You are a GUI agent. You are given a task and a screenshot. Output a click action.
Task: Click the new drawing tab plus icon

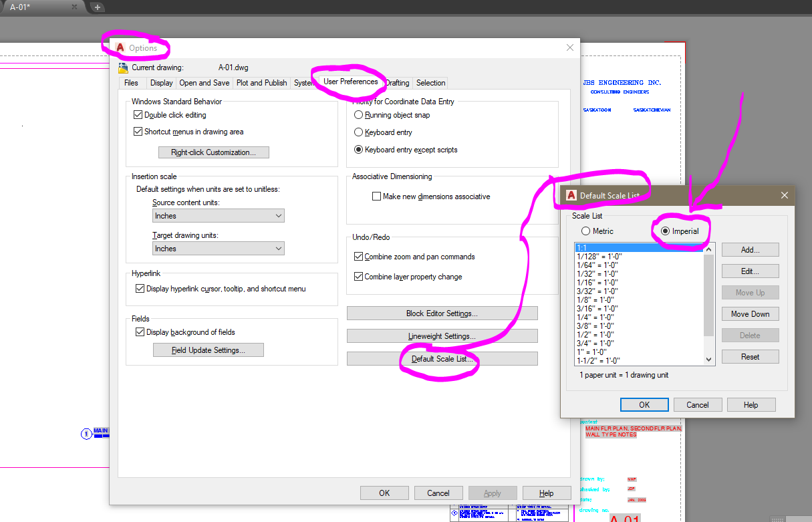[x=98, y=7]
